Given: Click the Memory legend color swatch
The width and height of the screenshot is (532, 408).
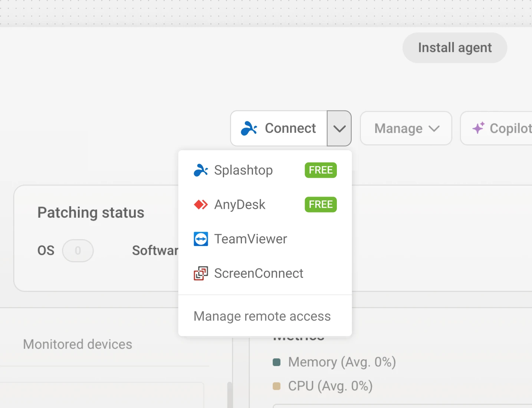Looking at the screenshot, I should (276, 362).
